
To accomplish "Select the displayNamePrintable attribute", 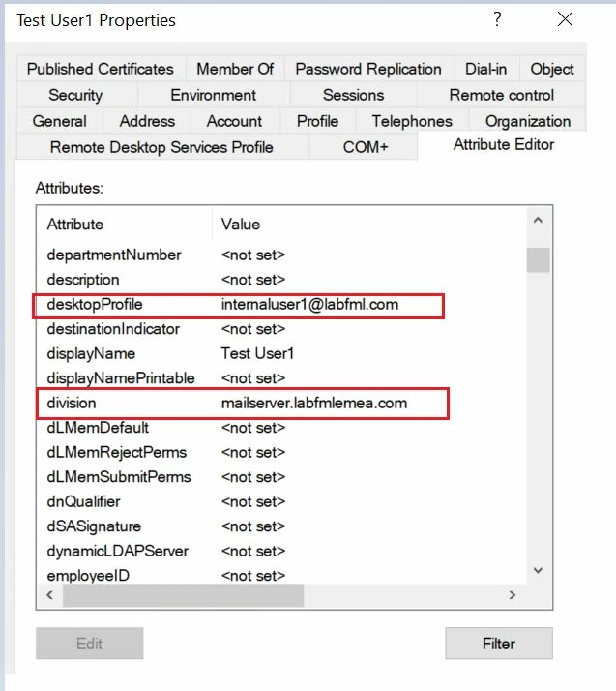I will tap(121, 378).
